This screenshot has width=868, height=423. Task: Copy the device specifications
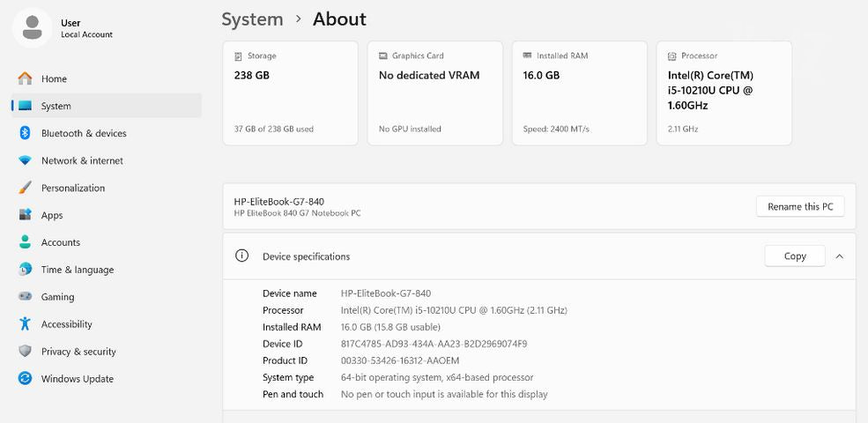[x=795, y=256]
